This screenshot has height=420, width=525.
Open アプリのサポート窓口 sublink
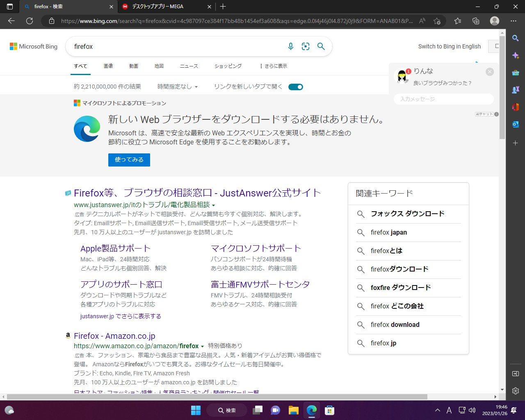point(121,285)
